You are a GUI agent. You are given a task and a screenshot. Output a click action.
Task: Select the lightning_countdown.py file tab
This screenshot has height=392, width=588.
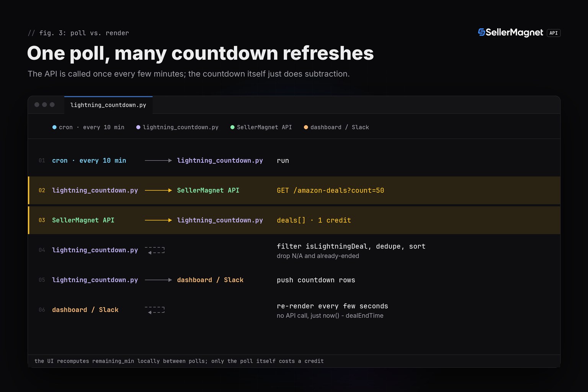tap(108, 105)
